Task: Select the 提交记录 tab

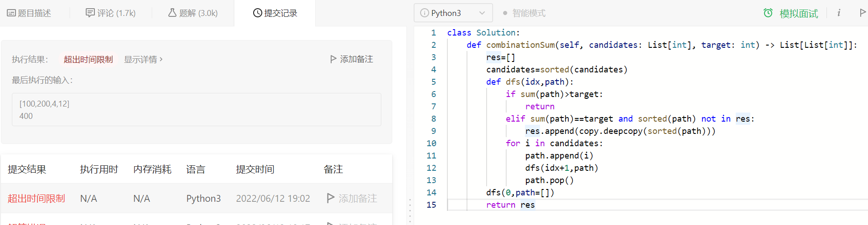Action: (x=275, y=13)
